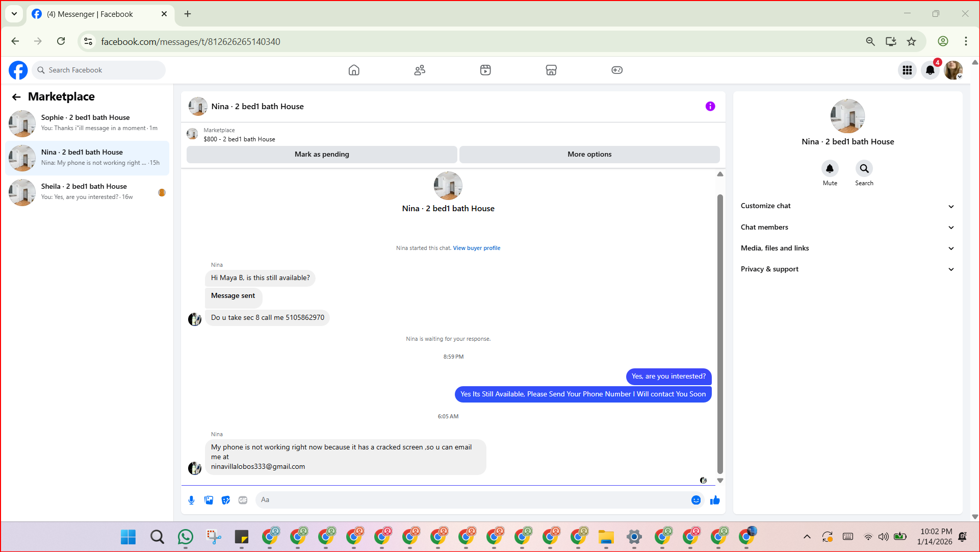980x552 pixels.
Task: Open the View buyer profile link
Action: coord(476,248)
